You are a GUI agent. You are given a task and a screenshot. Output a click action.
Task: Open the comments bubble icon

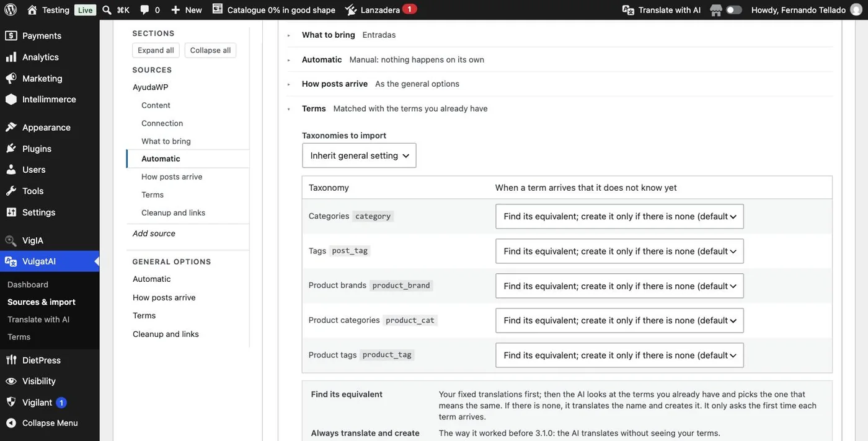pos(144,10)
